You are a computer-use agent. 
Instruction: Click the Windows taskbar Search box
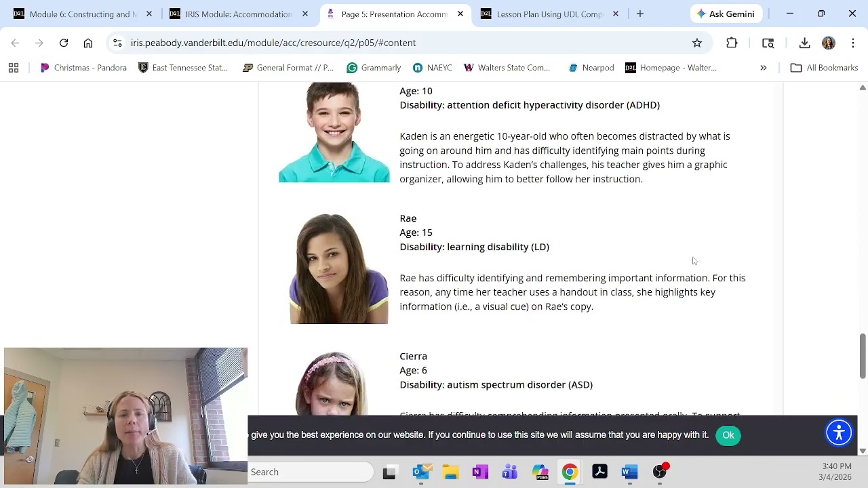(x=311, y=472)
